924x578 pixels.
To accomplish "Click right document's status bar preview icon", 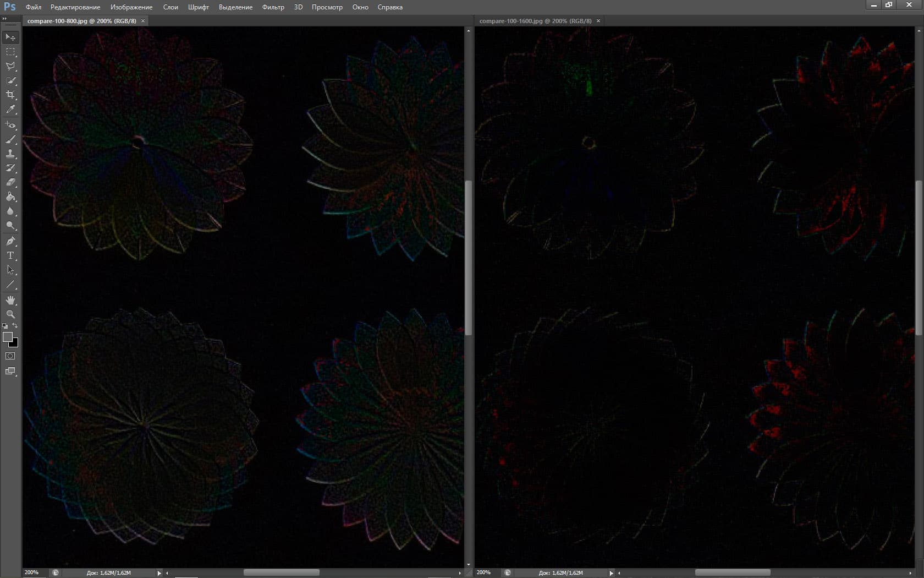I will (507, 572).
